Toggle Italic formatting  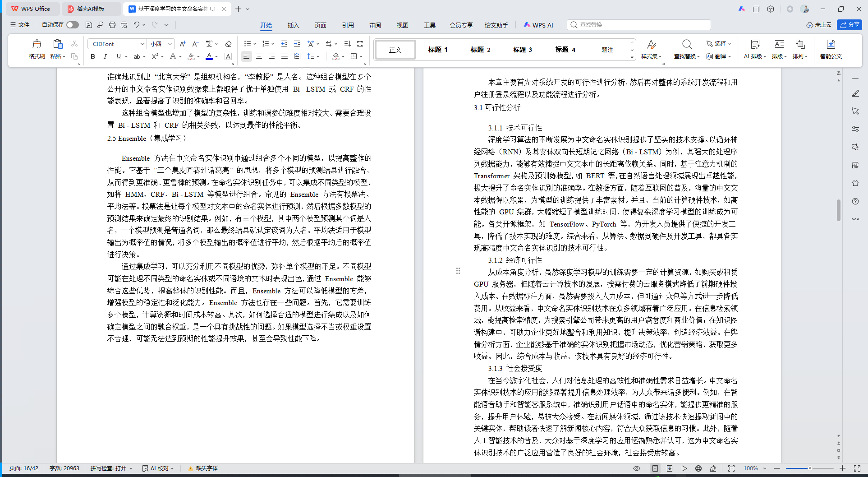pyautogui.click(x=105, y=56)
